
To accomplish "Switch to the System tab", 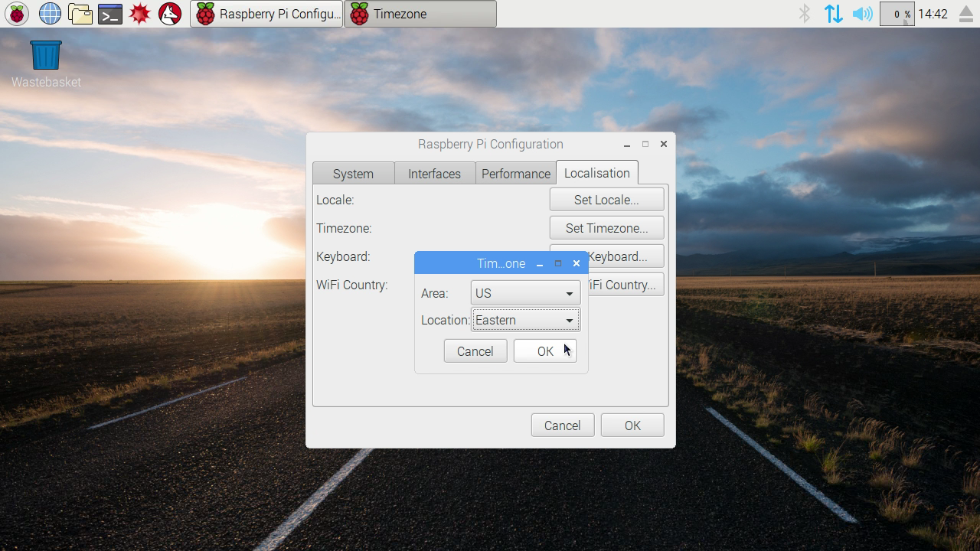I will 353,174.
